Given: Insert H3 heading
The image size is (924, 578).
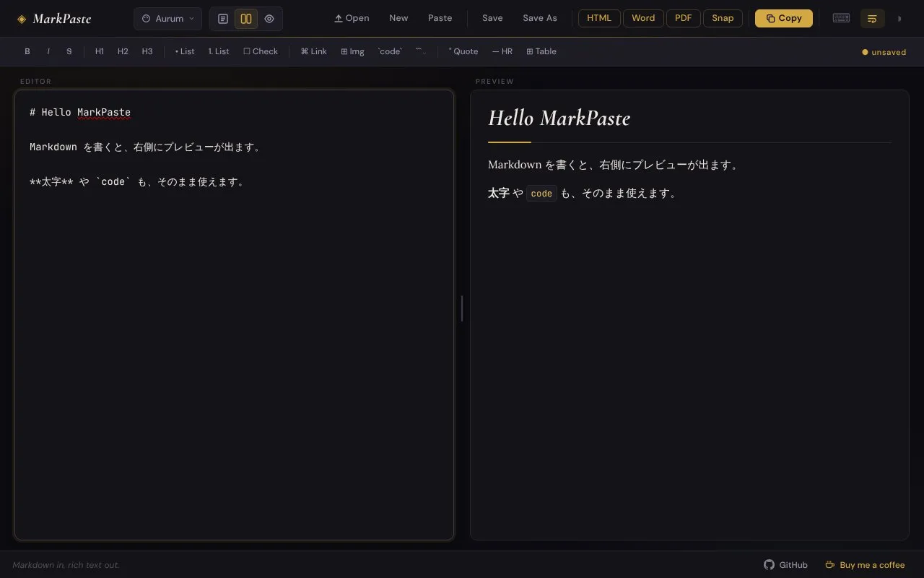Looking at the screenshot, I should pos(147,51).
